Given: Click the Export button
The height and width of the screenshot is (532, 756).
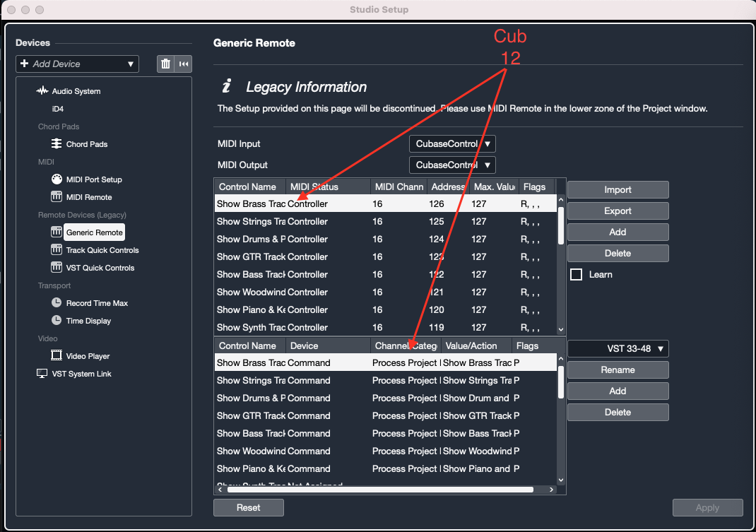Looking at the screenshot, I should tap(618, 211).
